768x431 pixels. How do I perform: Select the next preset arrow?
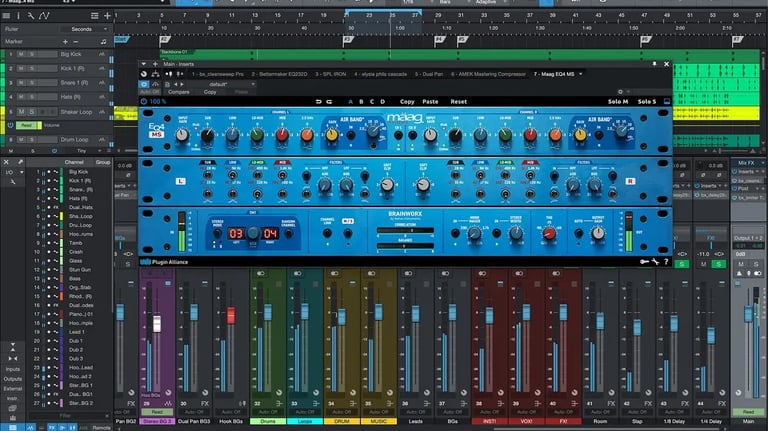click(x=182, y=84)
